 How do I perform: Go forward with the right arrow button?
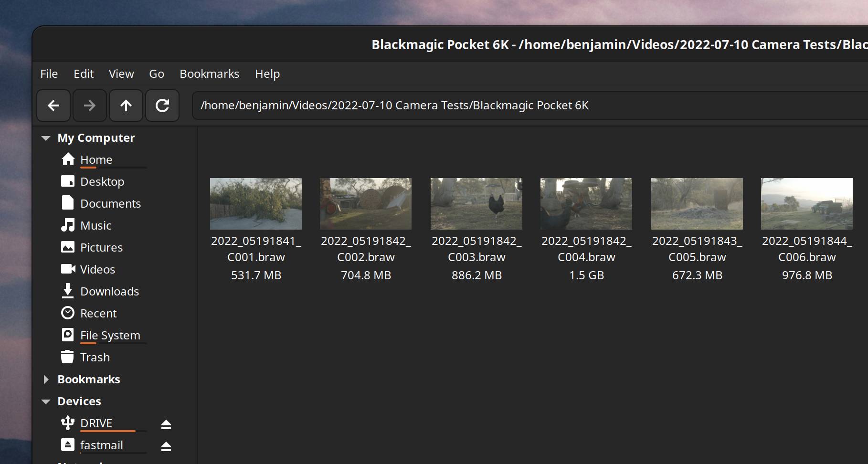coord(90,105)
